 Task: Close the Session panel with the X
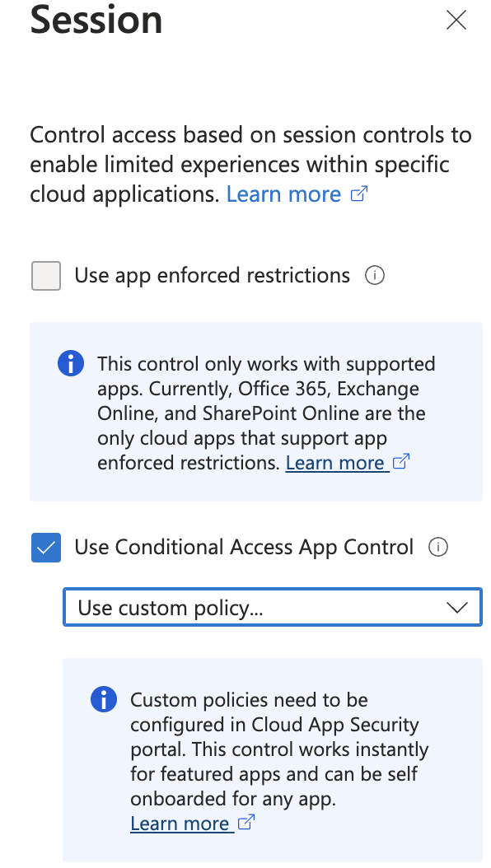(456, 20)
